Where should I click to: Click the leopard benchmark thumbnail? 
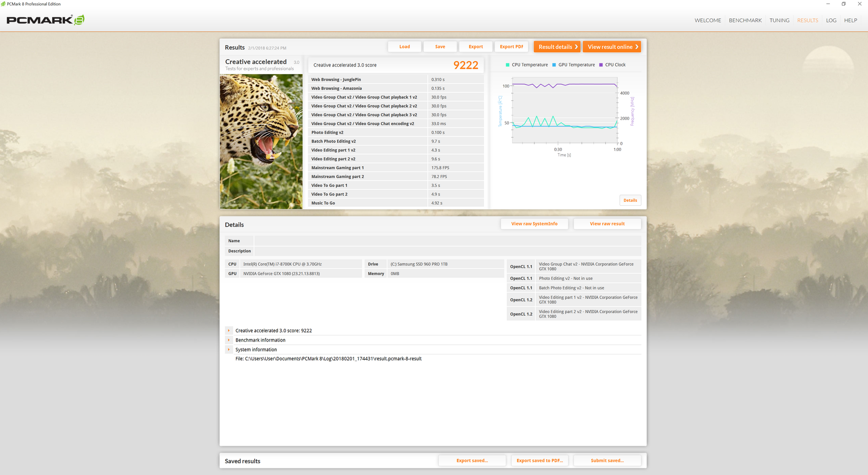pyautogui.click(x=261, y=142)
